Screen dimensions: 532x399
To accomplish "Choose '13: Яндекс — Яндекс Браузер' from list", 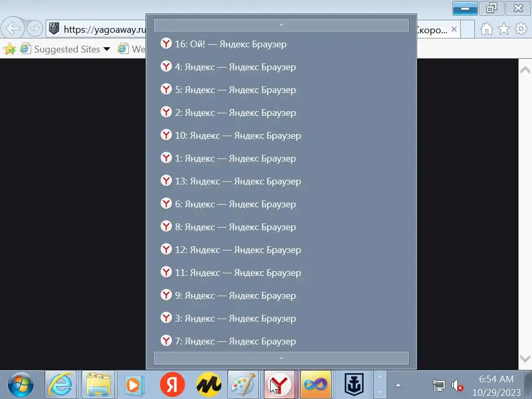I will pyautogui.click(x=281, y=181).
